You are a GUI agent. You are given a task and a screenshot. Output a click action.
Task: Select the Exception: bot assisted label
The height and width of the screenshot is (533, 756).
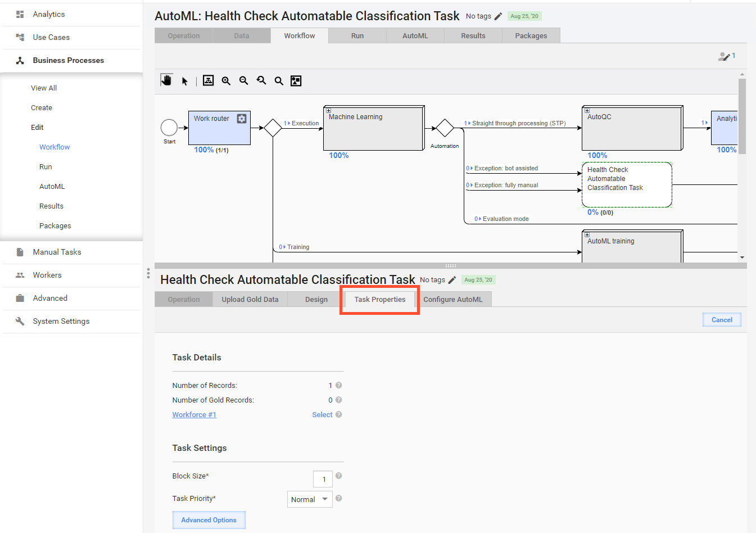coord(506,168)
